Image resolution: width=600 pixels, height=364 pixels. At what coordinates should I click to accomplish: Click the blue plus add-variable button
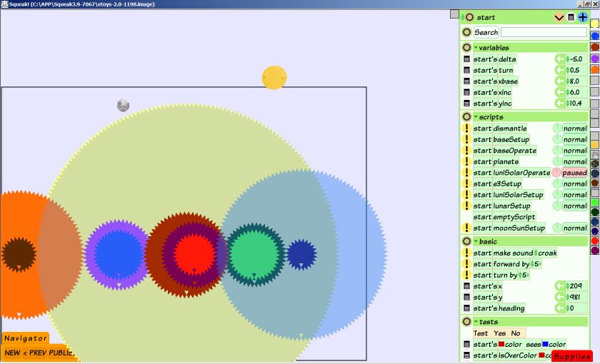[582, 17]
